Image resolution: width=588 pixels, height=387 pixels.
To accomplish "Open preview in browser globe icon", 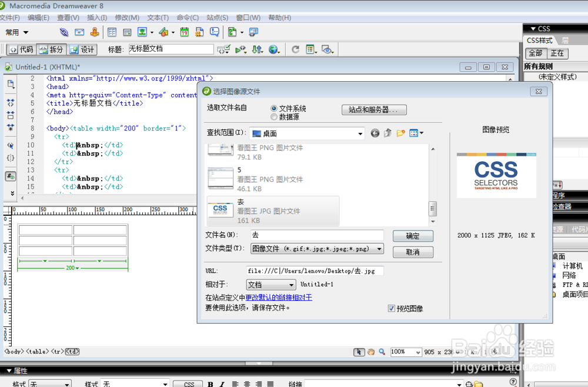I will click(273, 49).
